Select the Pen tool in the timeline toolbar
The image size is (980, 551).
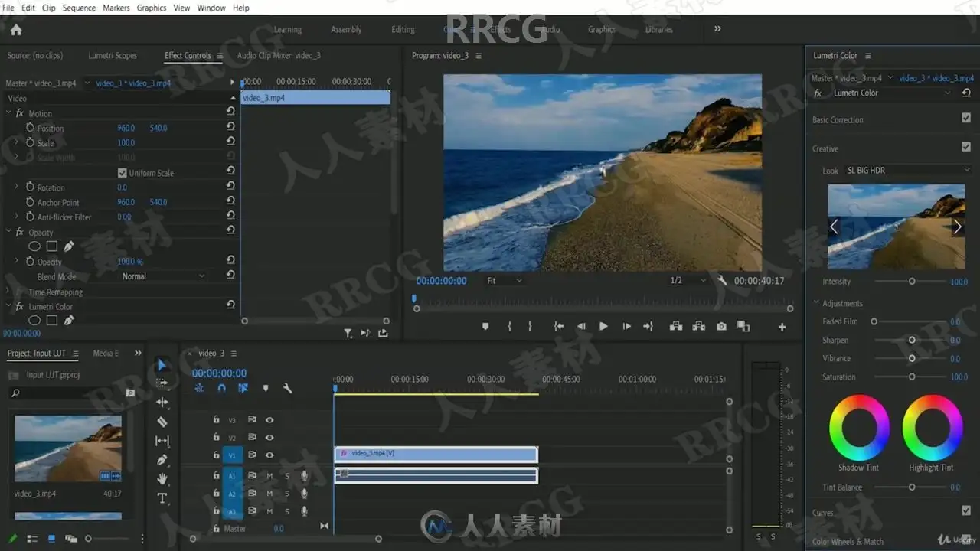[x=162, y=460]
